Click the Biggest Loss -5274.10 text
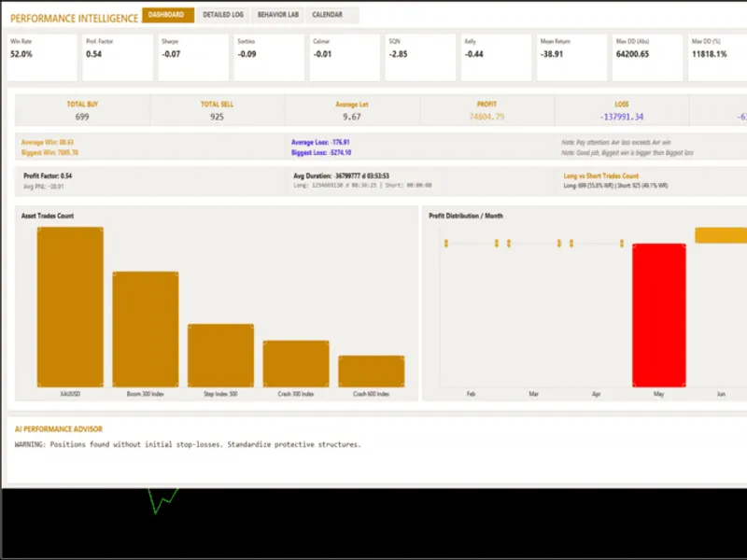 (321, 152)
